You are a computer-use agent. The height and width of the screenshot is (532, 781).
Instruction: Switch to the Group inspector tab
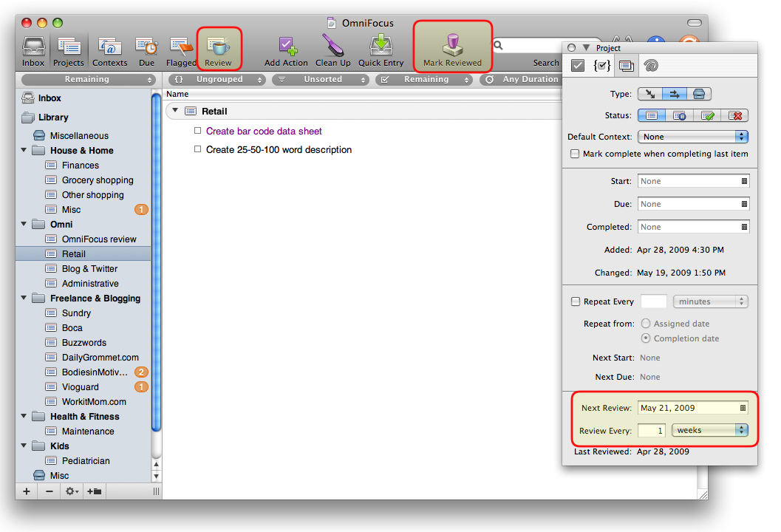click(x=601, y=65)
